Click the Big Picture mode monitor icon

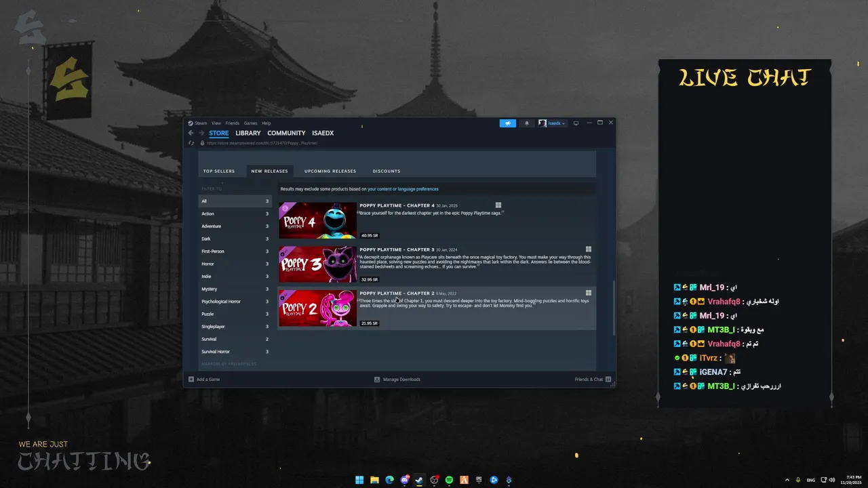[576, 123]
